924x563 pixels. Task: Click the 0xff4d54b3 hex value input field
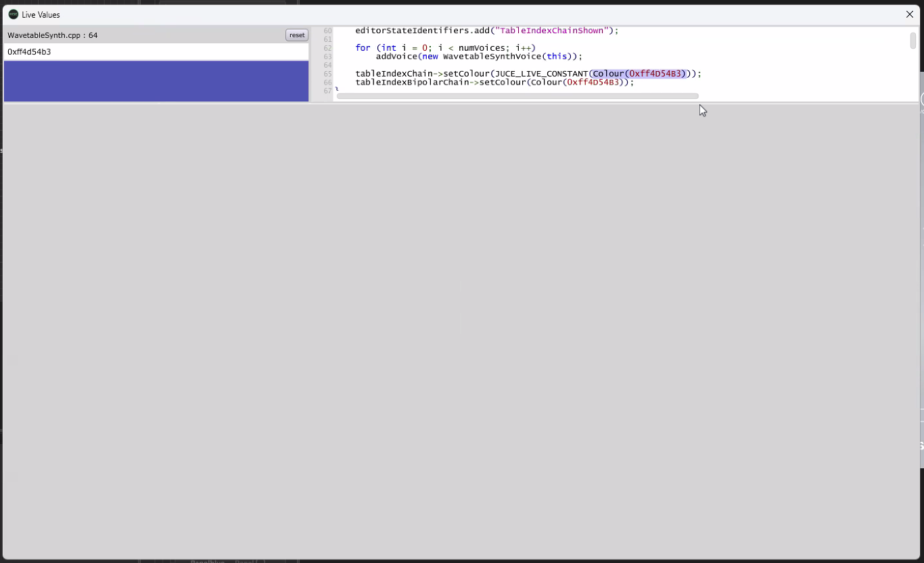tap(156, 51)
